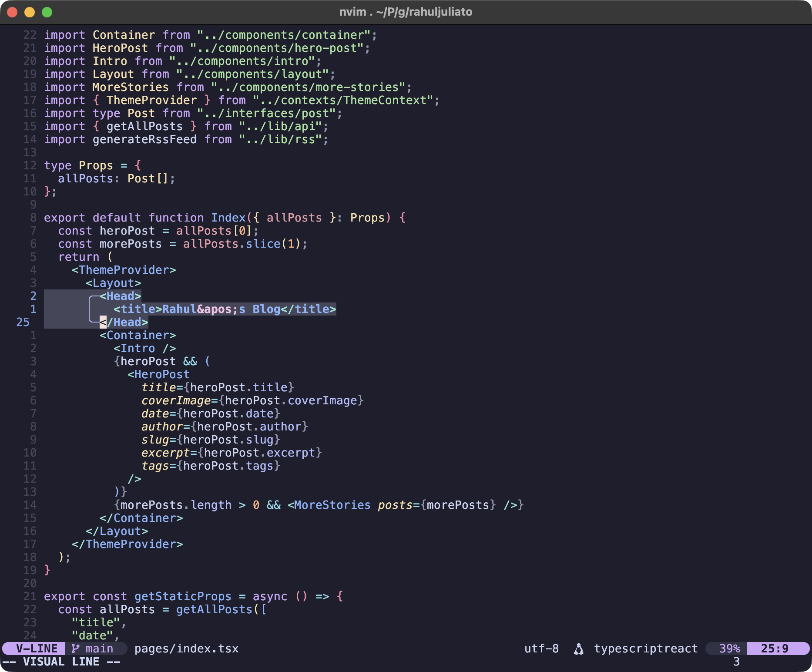Click the closing </Head> tag
Screen dimensions: 812x672
(x=124, y=322)
